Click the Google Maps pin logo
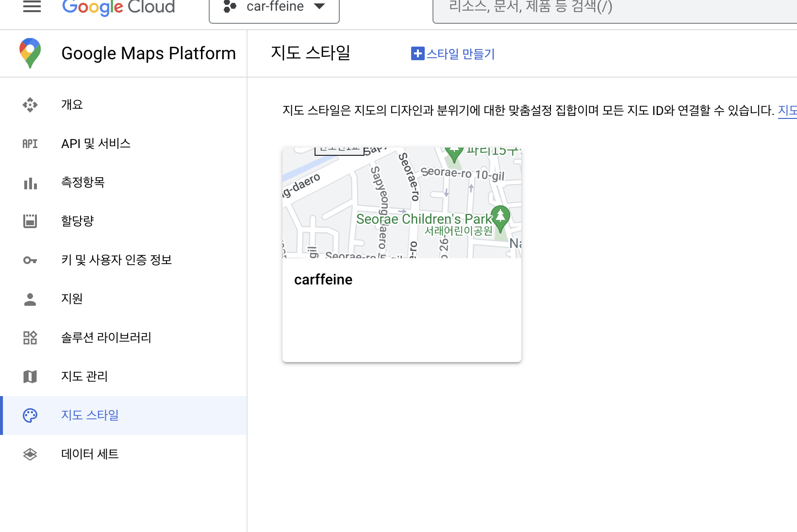 30,53
